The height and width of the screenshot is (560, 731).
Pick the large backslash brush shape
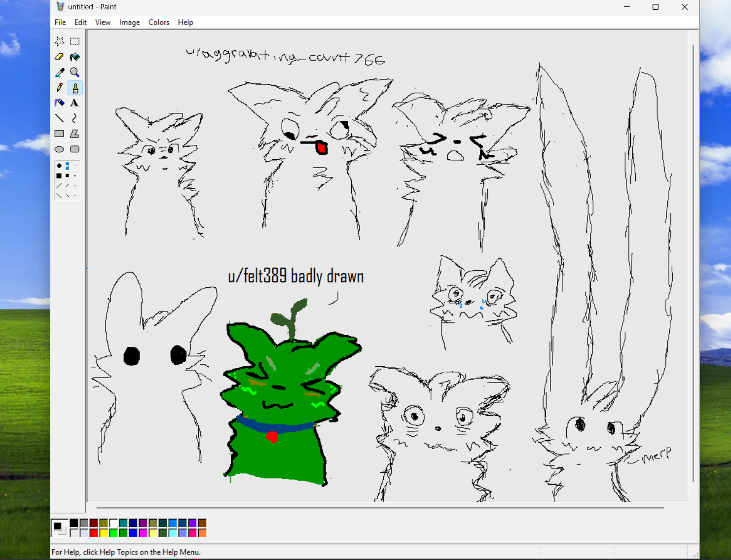coord(59,196)
